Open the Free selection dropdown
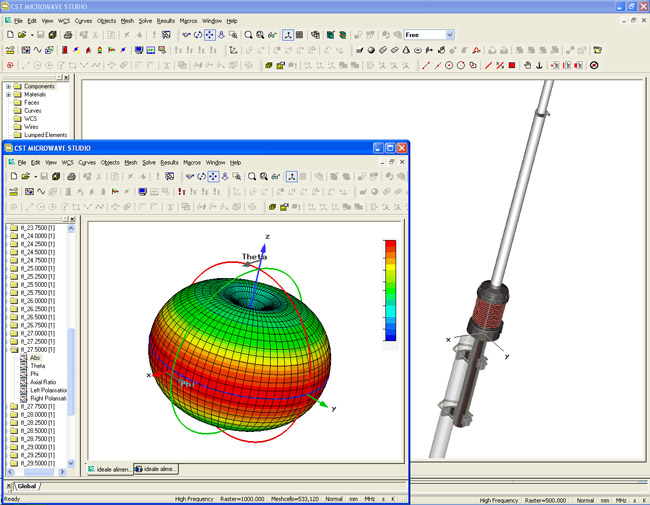This screenshot has height=505, width=650. click(x=449, y=35)
